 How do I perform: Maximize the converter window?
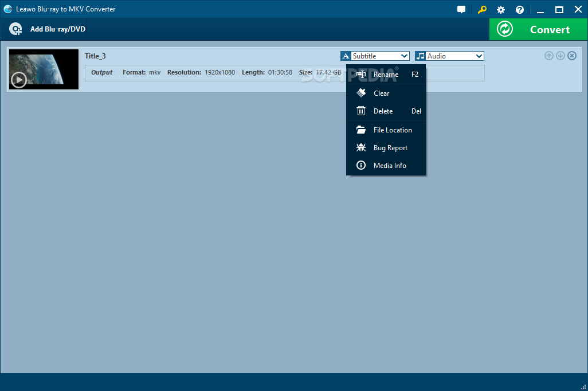(559, 10)
